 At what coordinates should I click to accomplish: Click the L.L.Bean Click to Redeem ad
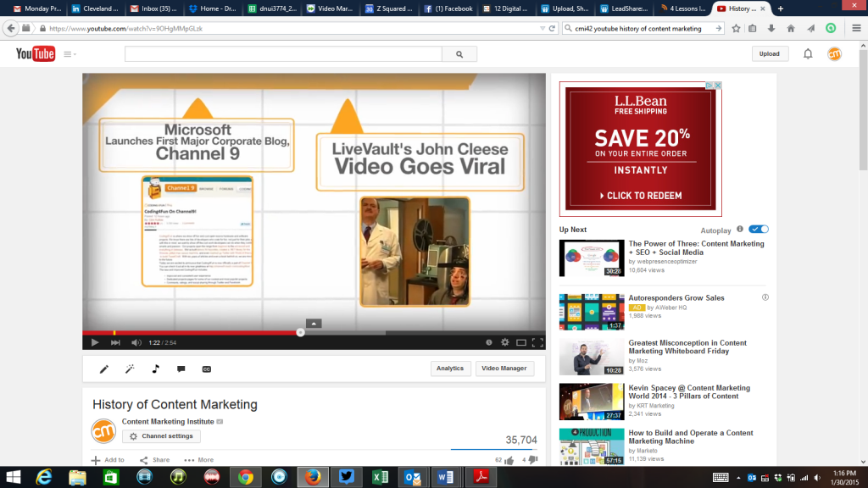point(641,196)
